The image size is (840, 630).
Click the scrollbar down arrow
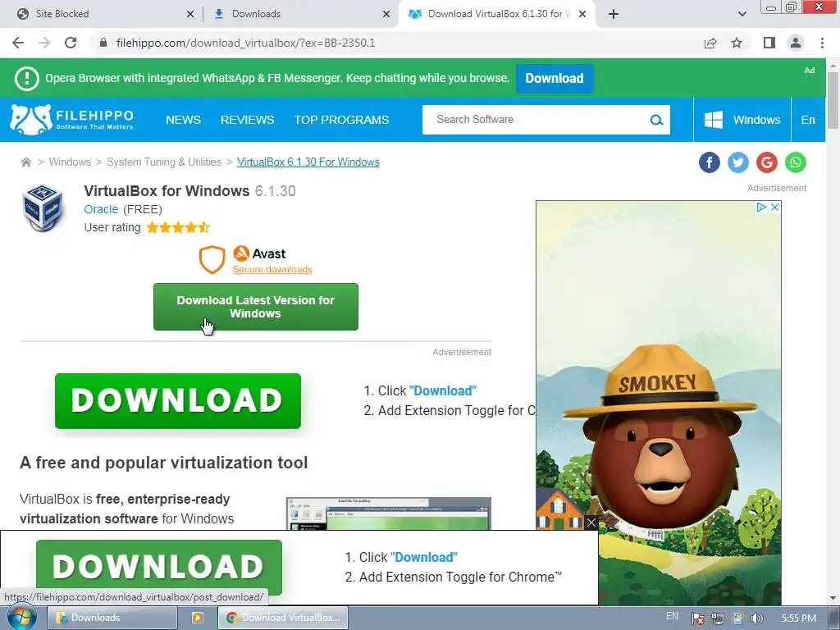click(x=833, y=598)
